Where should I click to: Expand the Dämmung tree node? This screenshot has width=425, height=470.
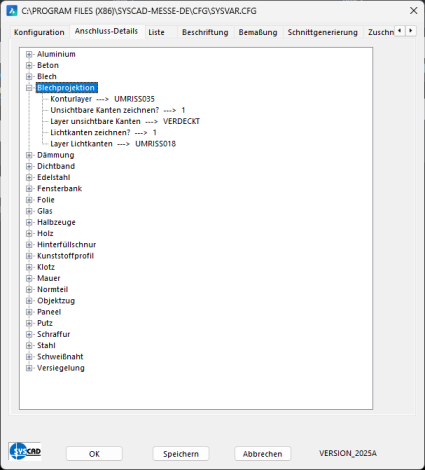click(x=29, y=155)
